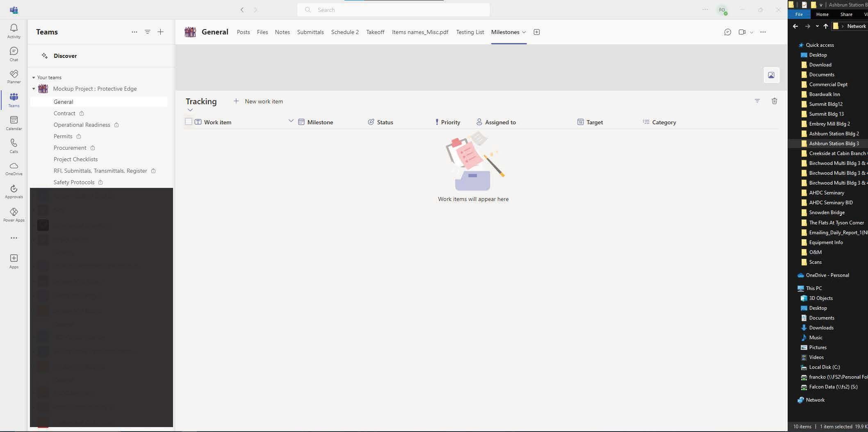
Task: Open Power Apps in the sidebar
Action: click(14, 215)
